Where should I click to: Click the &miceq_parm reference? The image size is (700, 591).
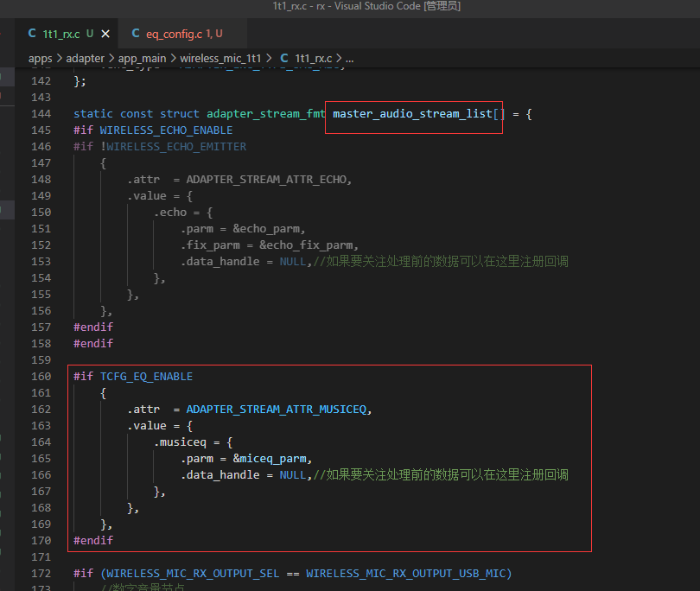(270, 459)
